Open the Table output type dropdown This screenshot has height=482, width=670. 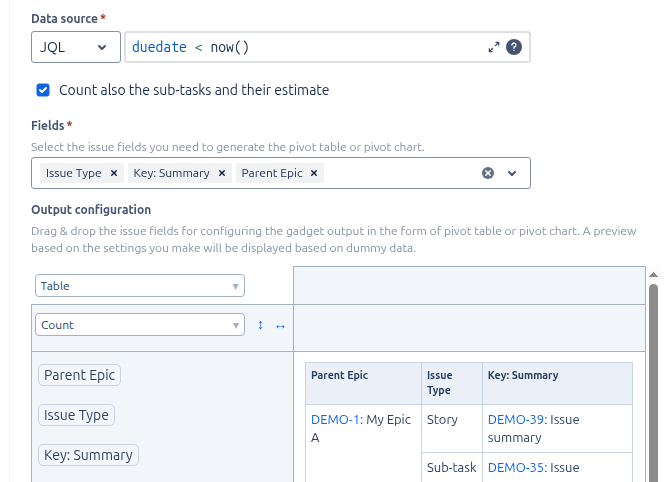point(140,286)
